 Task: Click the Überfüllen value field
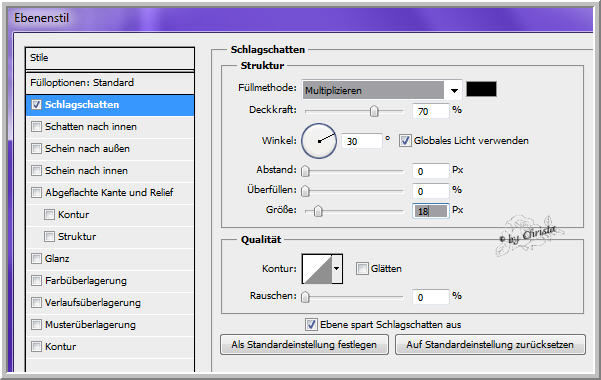pos(430,191)
